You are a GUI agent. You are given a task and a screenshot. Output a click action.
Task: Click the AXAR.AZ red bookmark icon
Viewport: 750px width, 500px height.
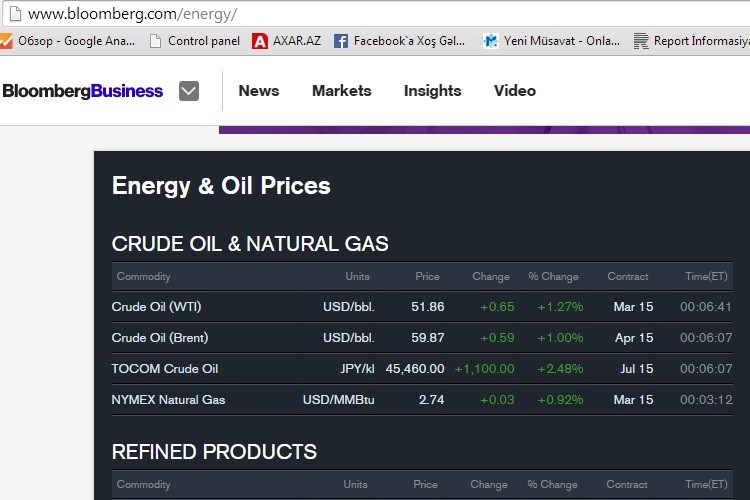pos(260,41)
